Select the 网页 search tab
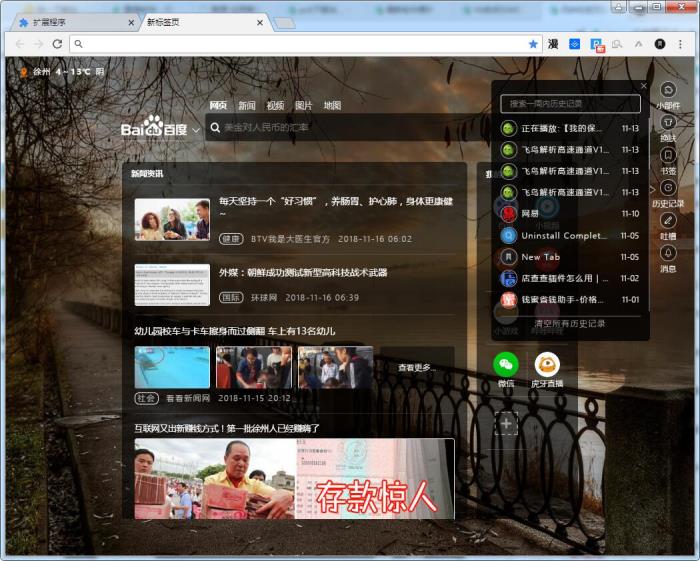This screenshot has height=561, width=700. click(218, 105)
